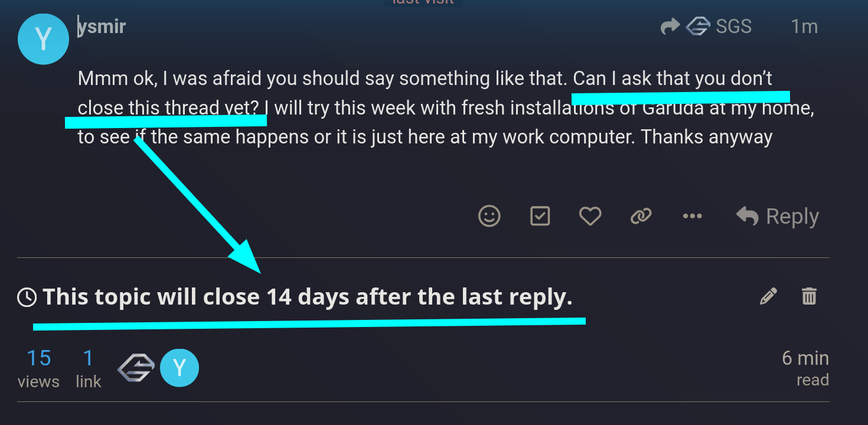Expand the 1 link count
This screenshot has width=868, height=425.
pyautogui.click(x=89, y=368)
